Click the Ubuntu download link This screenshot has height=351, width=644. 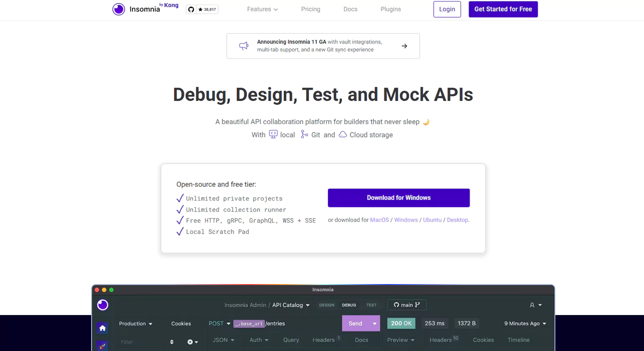tap(432, 220)
